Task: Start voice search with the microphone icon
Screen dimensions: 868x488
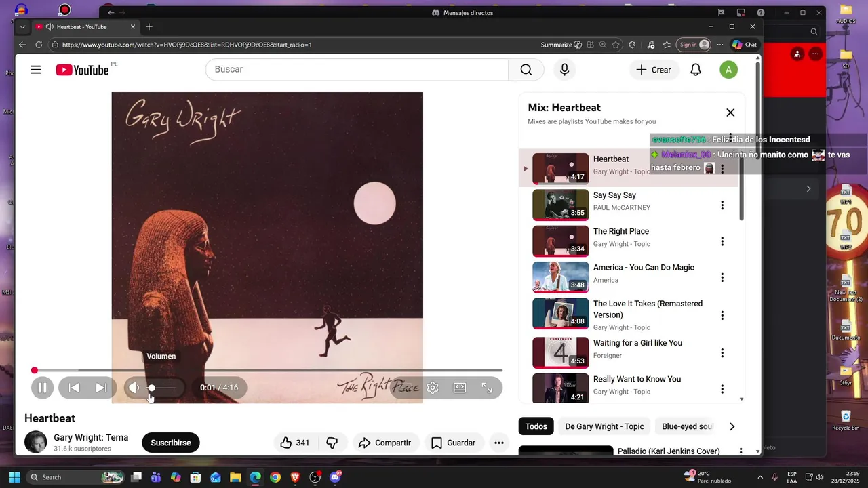Action: coord(564,70)
